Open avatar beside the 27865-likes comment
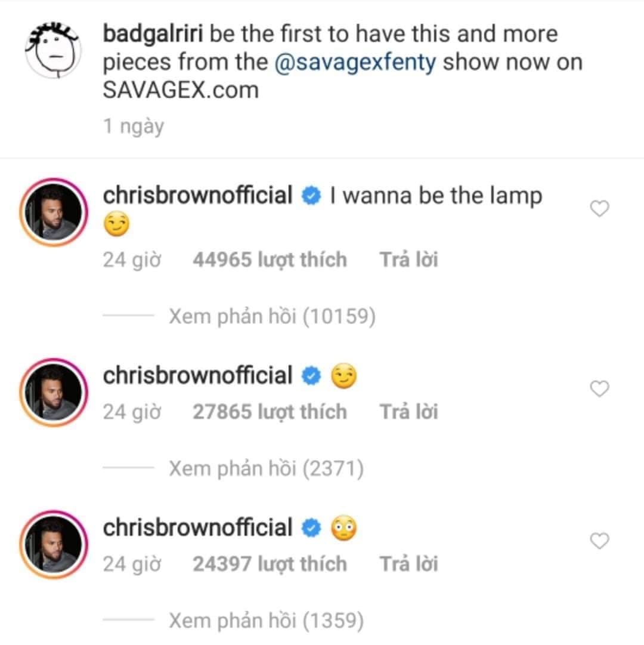Viewport: 644px width, 645px height. pyautogui.click(x=53, y=391)
